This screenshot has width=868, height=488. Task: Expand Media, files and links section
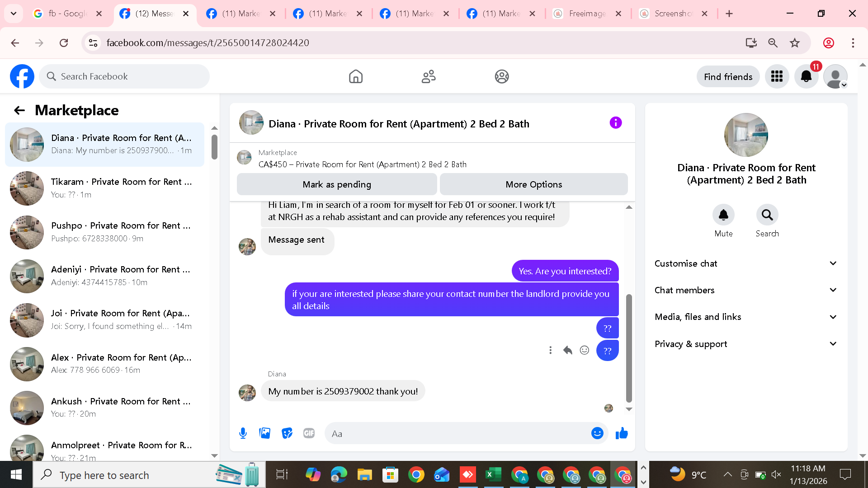pos(746,317)
